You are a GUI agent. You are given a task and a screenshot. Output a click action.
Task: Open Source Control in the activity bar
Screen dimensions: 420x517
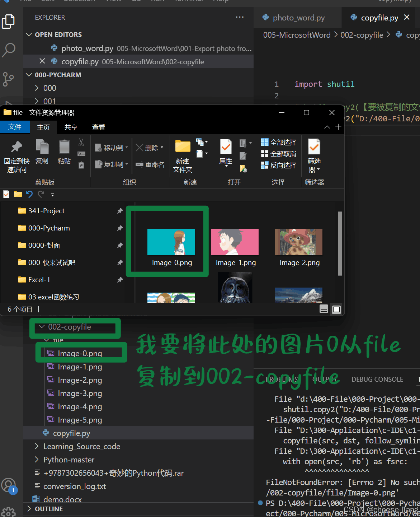(9, 79)
